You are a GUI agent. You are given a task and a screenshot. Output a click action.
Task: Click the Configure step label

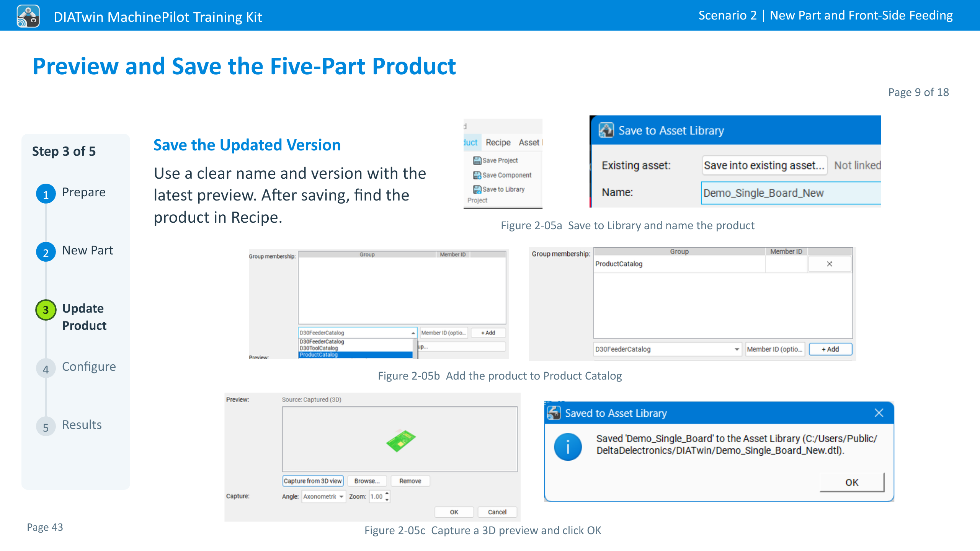pos(89,367)
